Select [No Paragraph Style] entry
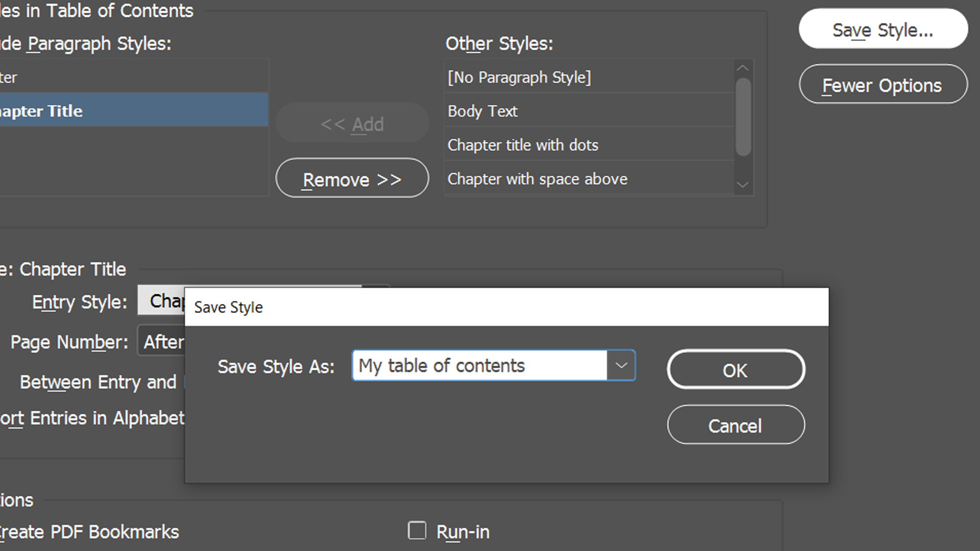 coord(519,77)
